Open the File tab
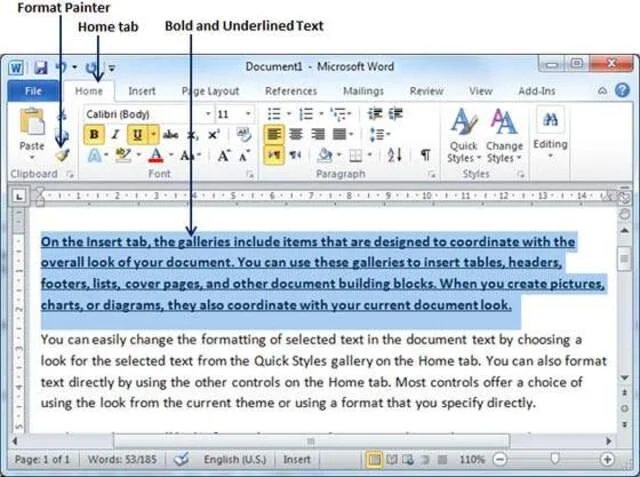Image resolution: width=640 pixels, height=477 pixels. pyautogui.click(x=33, y=91)
